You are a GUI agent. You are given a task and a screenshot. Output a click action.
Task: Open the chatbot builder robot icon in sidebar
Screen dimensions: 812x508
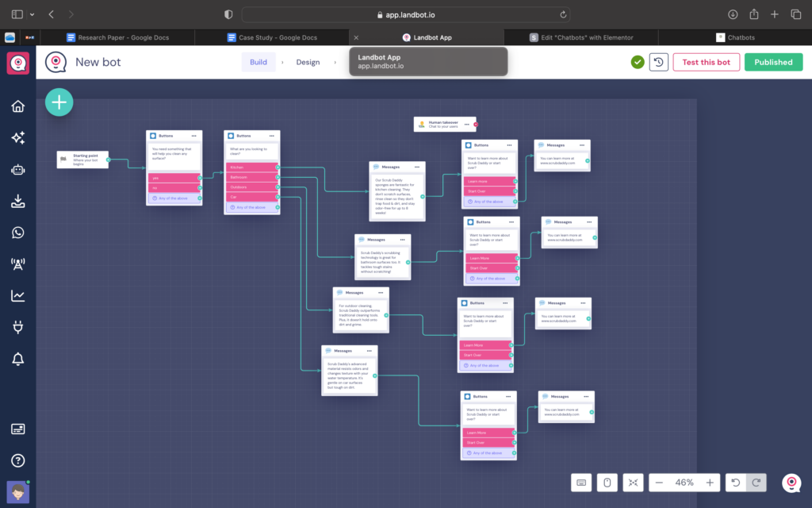click(x=17, y=169)
